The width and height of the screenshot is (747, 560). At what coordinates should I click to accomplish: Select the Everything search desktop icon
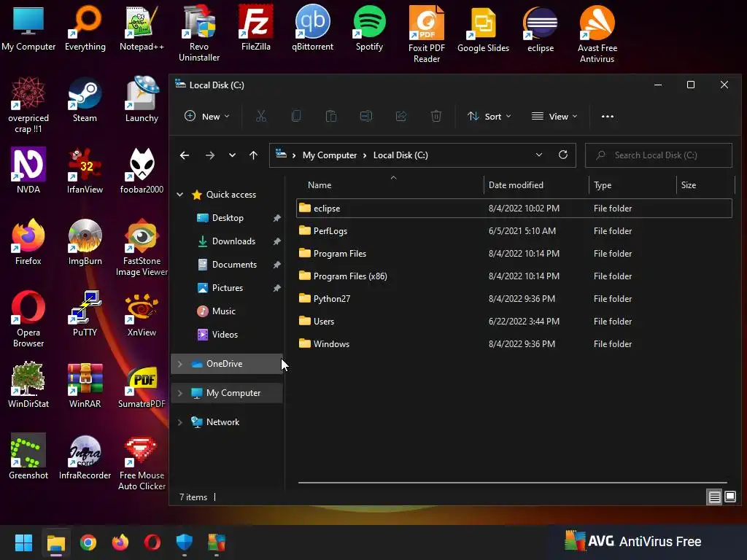click(x=85, y=28)
